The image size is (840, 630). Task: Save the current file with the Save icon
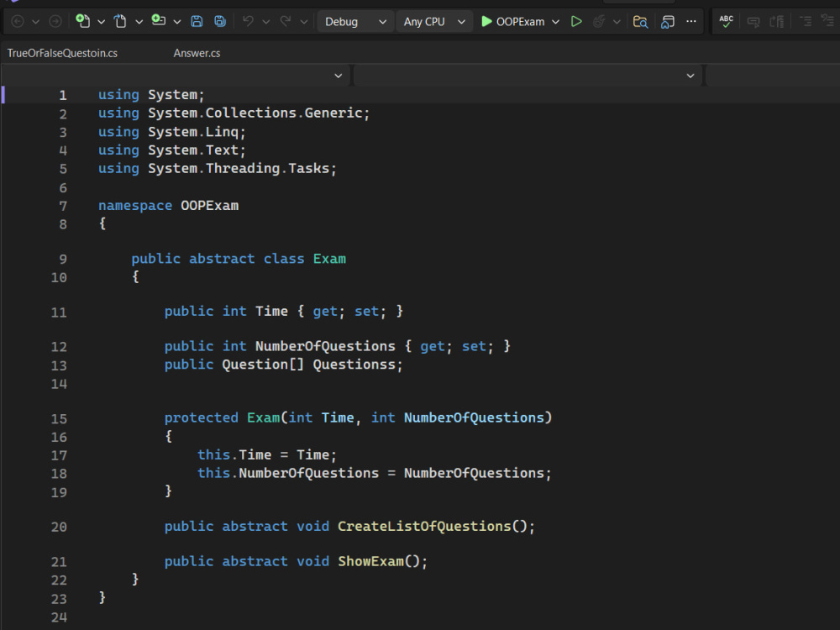197,22
